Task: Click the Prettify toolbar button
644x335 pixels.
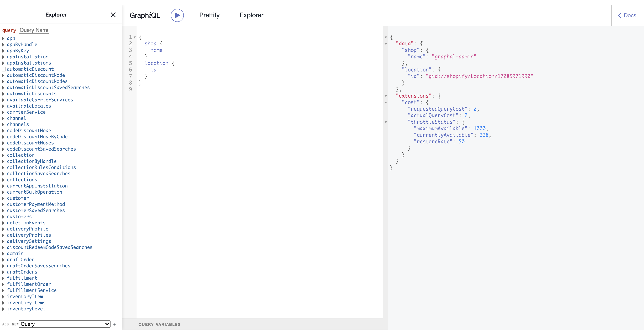Action: pyautogui.click(x=209, y=15)
